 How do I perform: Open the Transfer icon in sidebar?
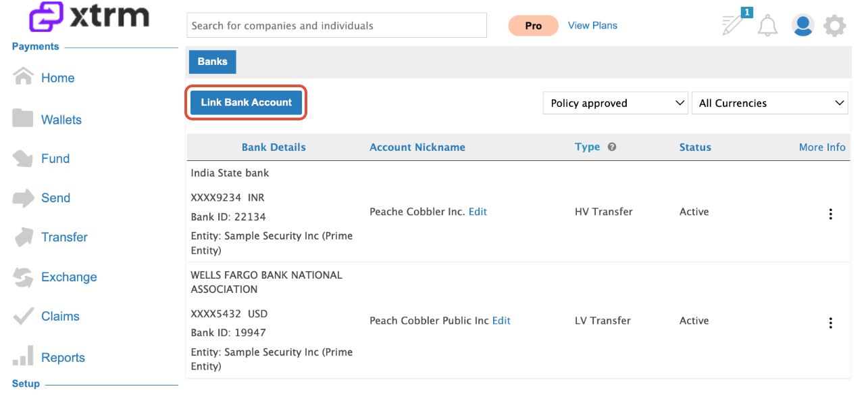point(23,237)
